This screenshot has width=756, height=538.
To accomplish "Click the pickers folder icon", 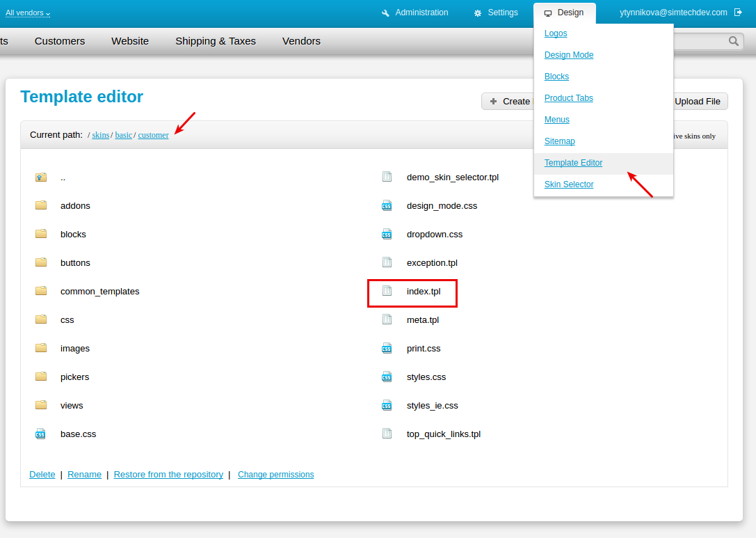I will (x=41, y=377).
